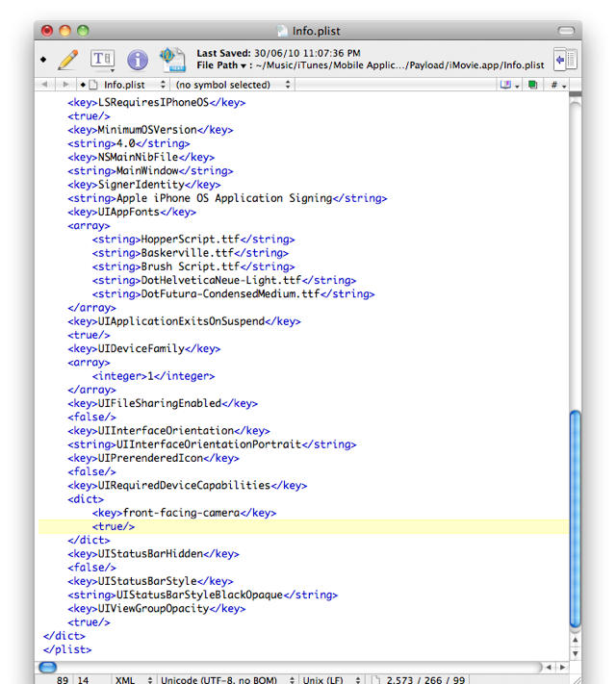Screen dimensions: 616x684
Task: Click the document type icon in toolbar
Action: [x=172, y=60]
